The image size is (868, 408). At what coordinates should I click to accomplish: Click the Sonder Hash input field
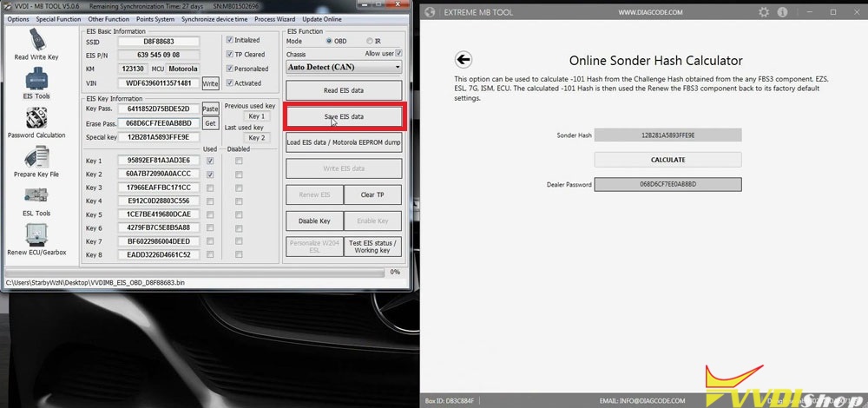pos(667,135)
